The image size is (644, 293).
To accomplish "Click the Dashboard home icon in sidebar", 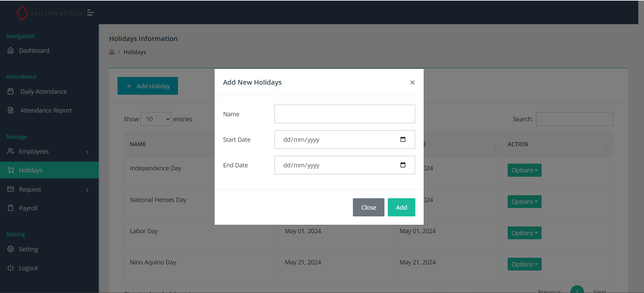I will [x=11, y=50].
